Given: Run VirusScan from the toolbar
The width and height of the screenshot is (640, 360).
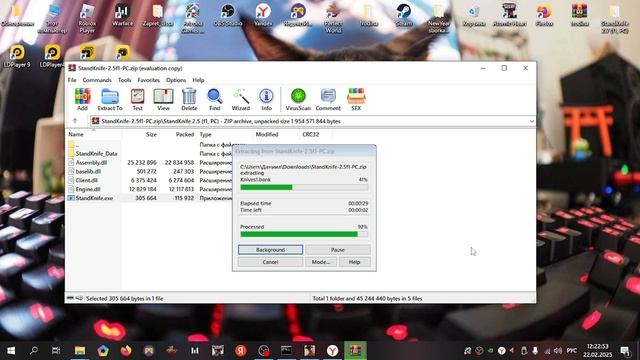Looking at the screenshot, I should point(298,100).
